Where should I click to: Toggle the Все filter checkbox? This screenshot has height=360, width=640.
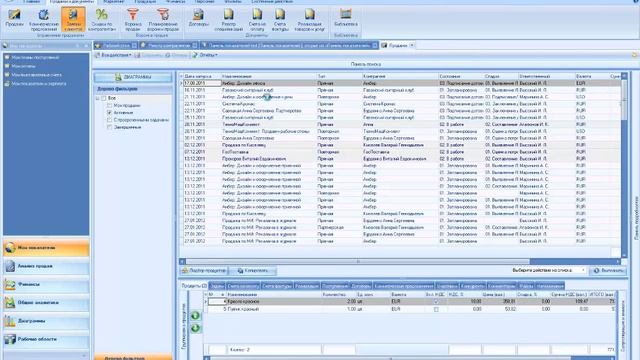[x=104, y=98]
